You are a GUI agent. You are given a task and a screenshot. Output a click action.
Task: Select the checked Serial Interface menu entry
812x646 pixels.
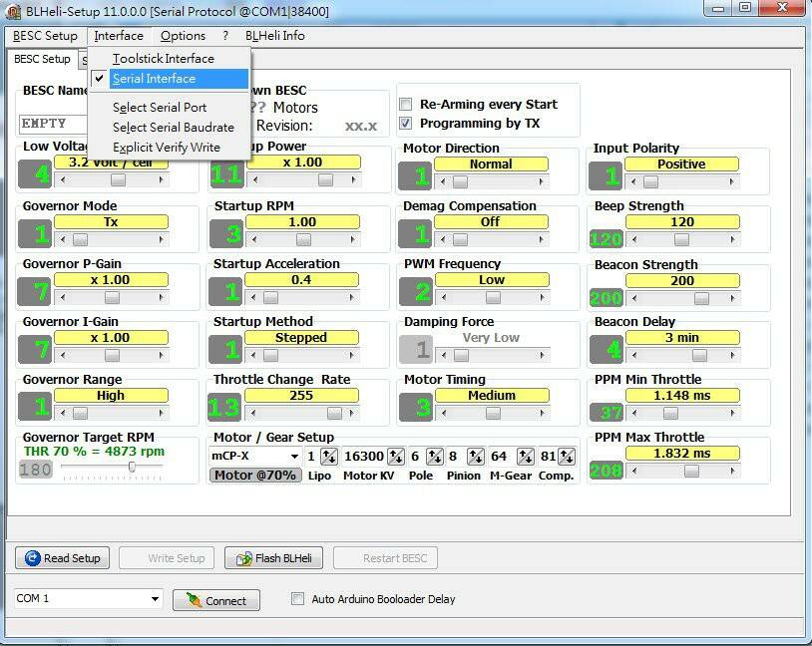point(169,79)
